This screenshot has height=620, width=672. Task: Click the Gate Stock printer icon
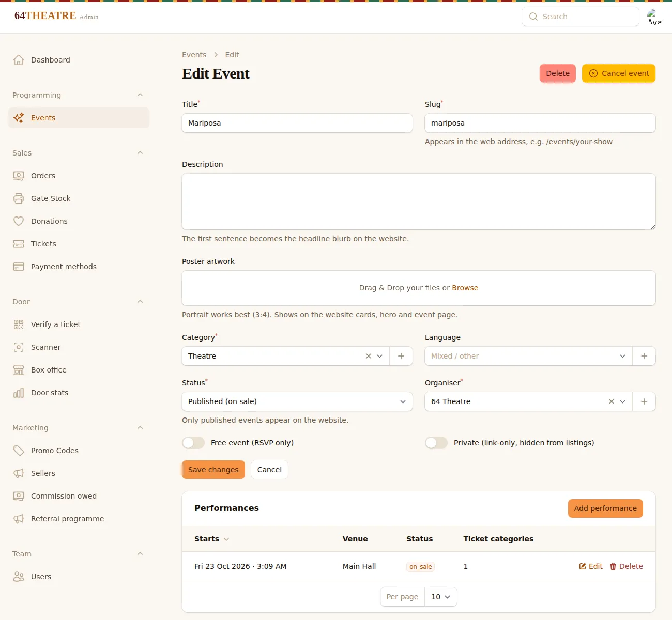(19, 198)
